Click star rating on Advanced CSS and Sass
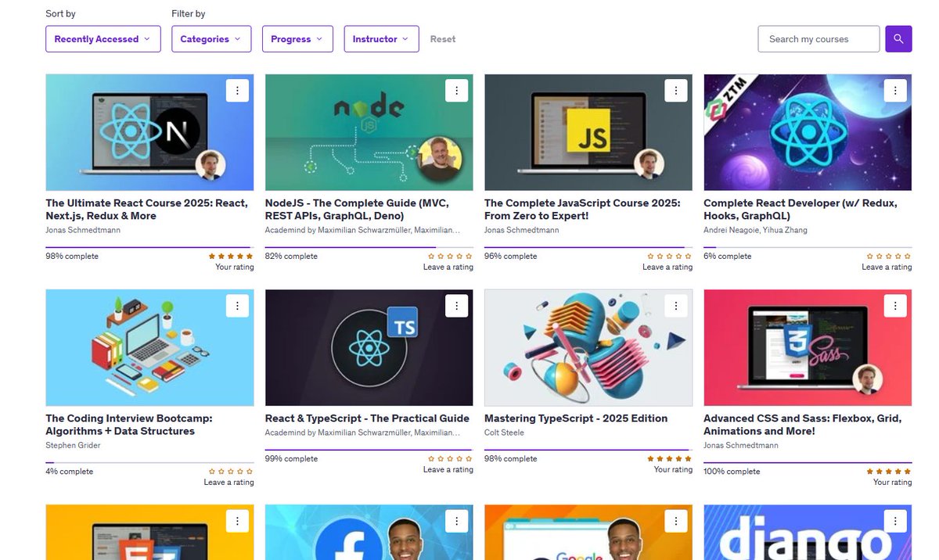The height and width of the screenshot is (560, 939). click(x=889, y=471)
